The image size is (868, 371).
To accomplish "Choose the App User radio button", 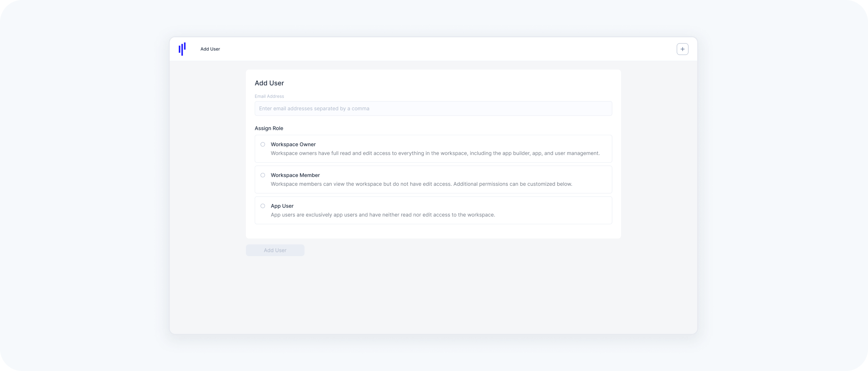I will (263, 206).
